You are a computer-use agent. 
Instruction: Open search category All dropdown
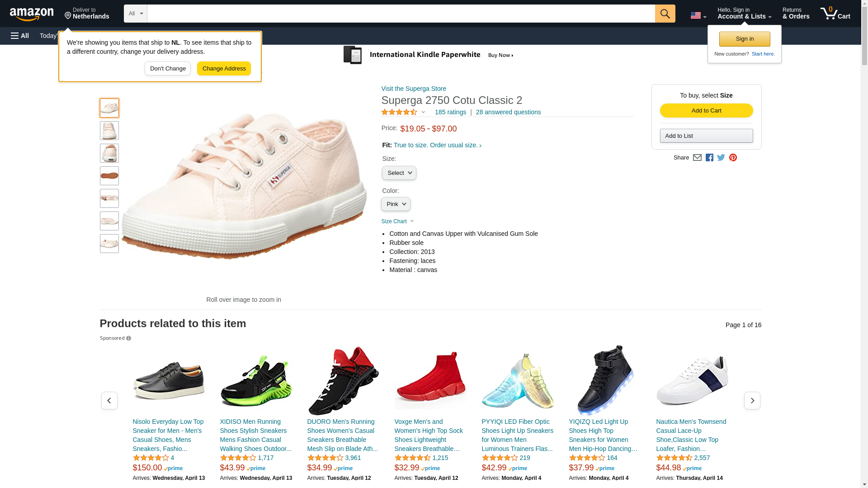[136, 14]
